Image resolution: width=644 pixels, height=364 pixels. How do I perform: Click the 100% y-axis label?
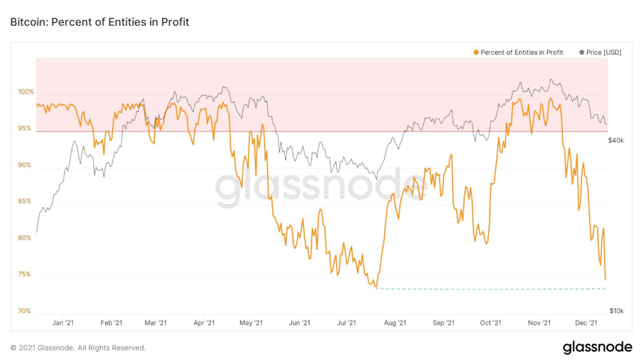[x=26, y=92]
